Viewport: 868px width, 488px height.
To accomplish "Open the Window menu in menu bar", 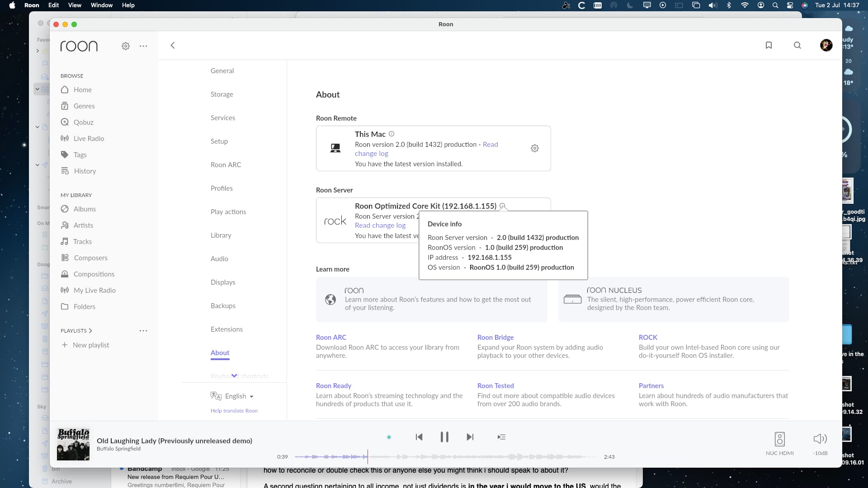I will pos(102,5).
